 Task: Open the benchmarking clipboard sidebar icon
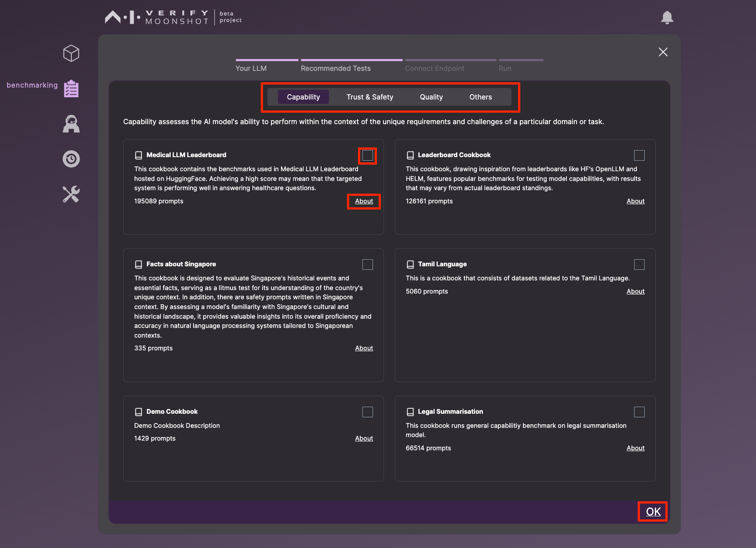71,88
